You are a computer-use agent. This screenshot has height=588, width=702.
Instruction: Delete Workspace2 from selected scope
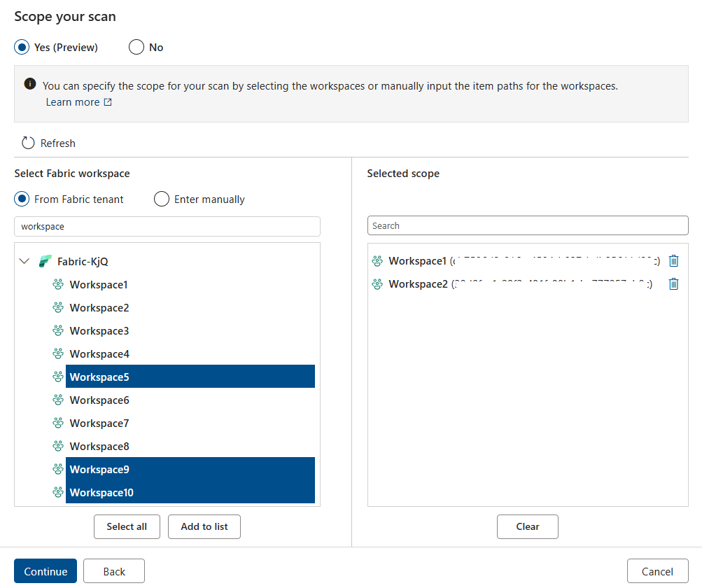pyautogui.click(x=673, y=283)
